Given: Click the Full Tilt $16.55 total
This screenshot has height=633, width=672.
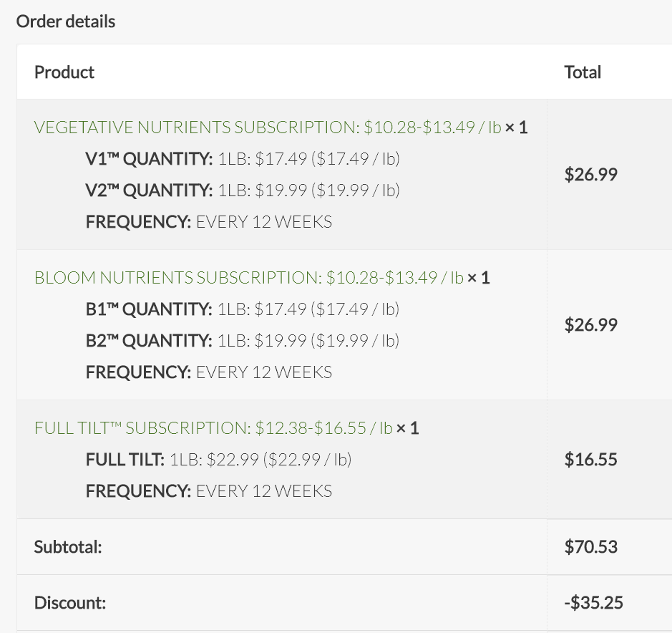Looking at the screenshot, I should tap(590, 460).
